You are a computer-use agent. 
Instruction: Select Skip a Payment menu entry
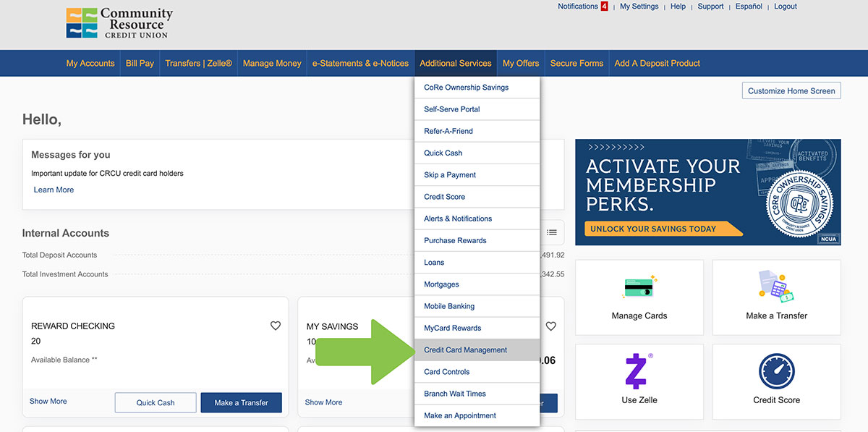click(x=477, y=175)
